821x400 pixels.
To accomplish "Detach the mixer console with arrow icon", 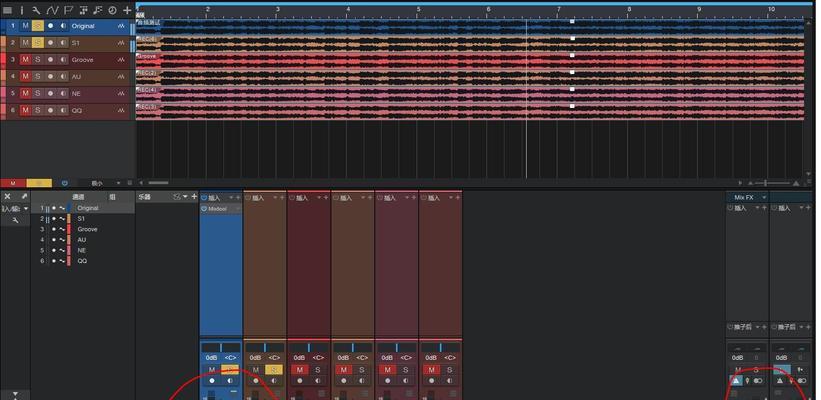I will (x=24, y=196).
